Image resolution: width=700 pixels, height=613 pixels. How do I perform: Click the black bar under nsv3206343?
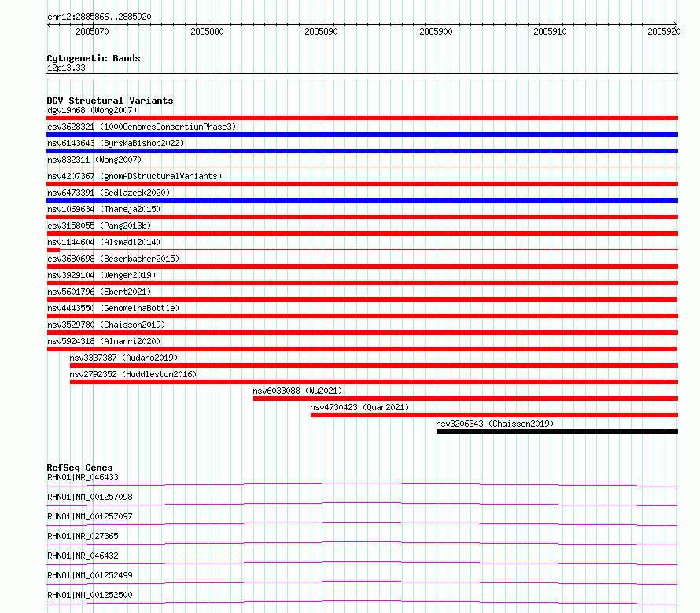coord(557,431)
